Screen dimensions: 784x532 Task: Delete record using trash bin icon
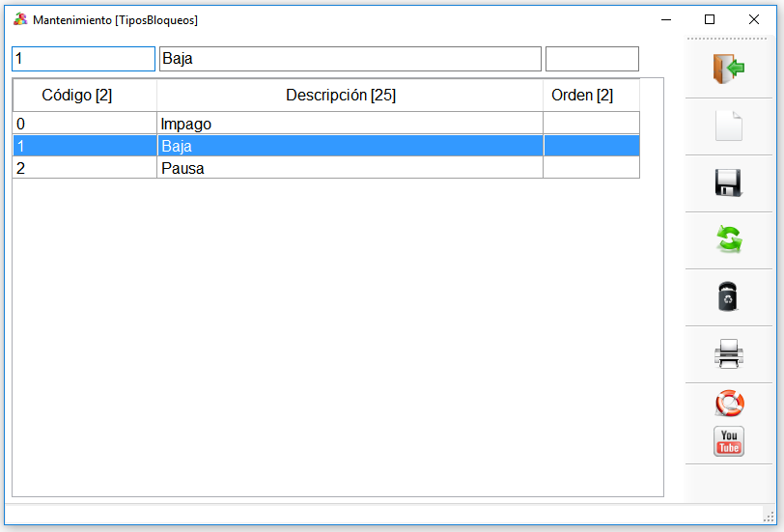tap(728, 296)
